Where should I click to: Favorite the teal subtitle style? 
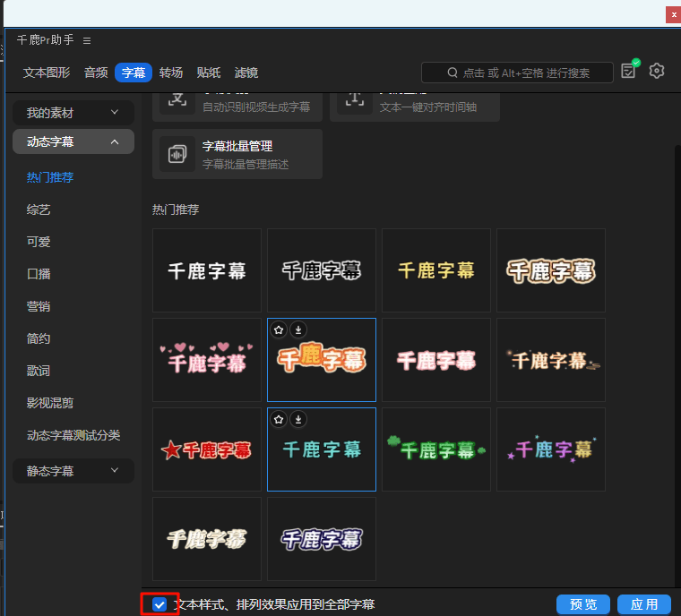[x=279, y=419]
